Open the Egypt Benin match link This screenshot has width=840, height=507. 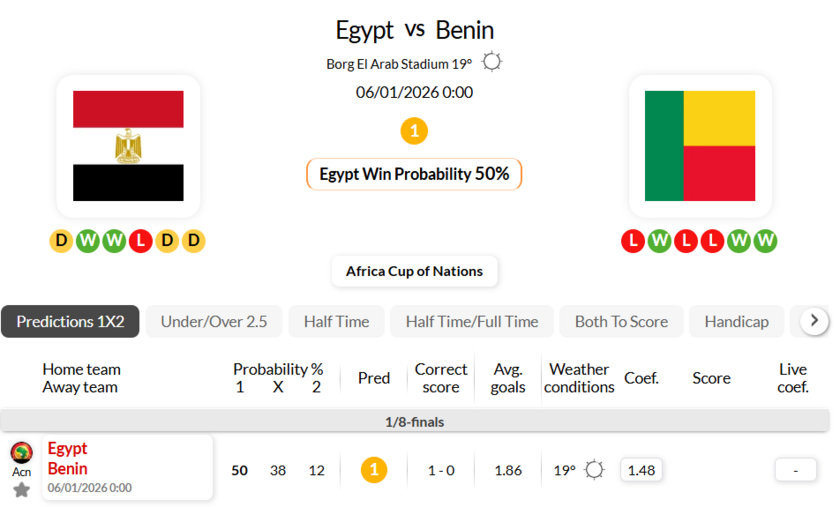(68, 459)
